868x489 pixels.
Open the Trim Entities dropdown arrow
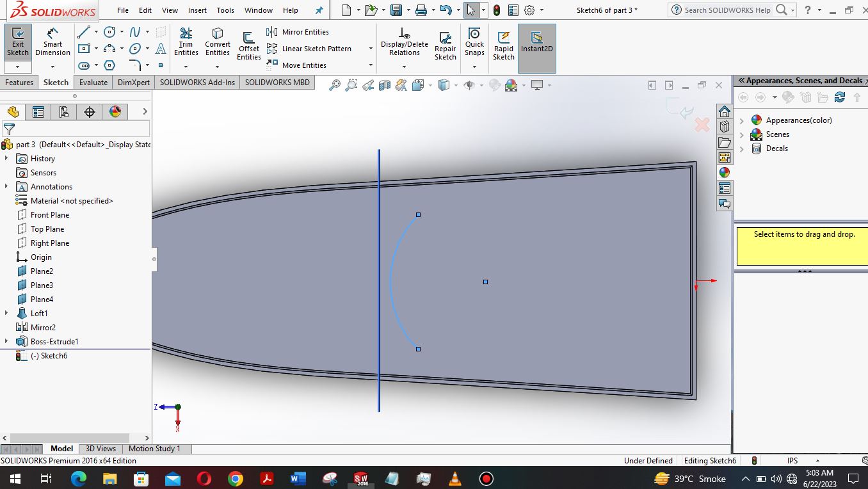[186, 67]
